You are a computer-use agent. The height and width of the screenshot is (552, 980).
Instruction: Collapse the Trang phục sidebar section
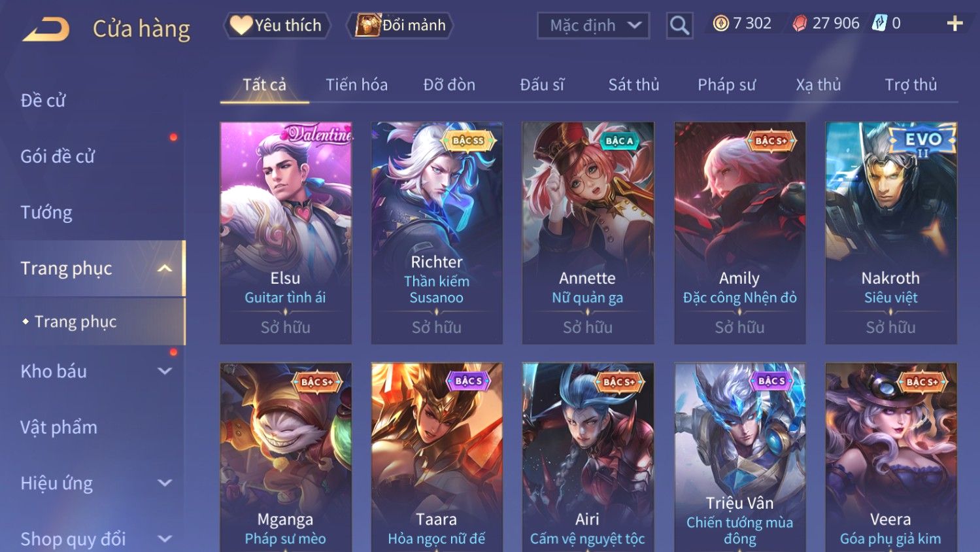coord(165,268)
